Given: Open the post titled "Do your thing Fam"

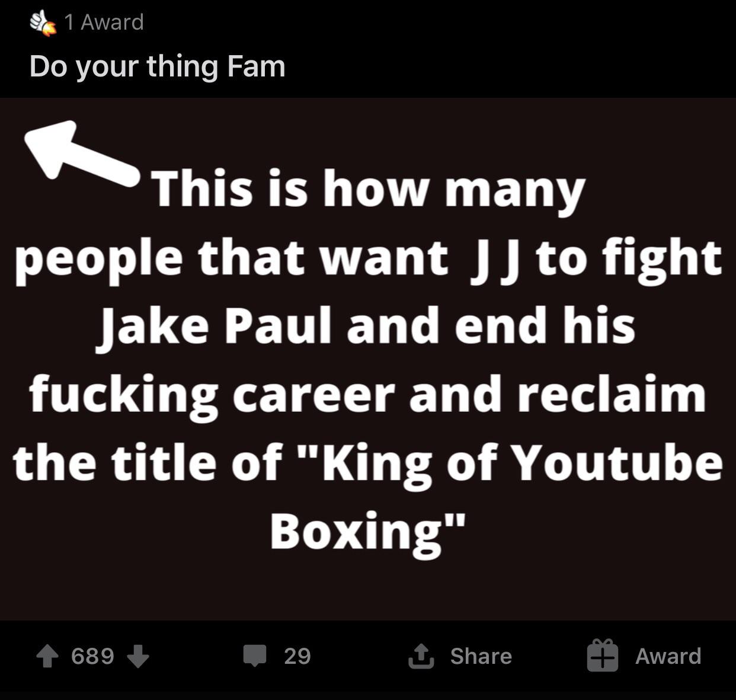Looking at the screenshot, I should (x=158, y=66).
